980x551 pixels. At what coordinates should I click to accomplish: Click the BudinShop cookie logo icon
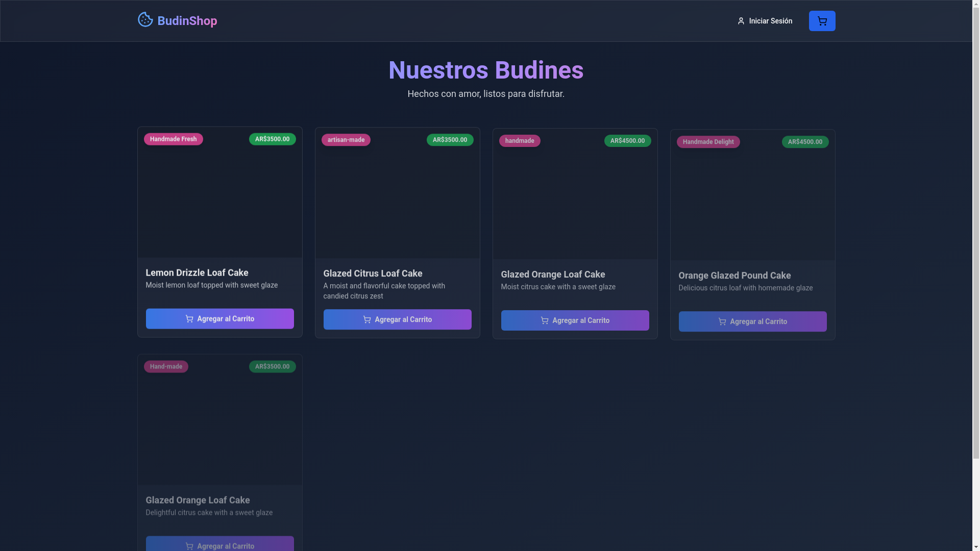point(145,20)
